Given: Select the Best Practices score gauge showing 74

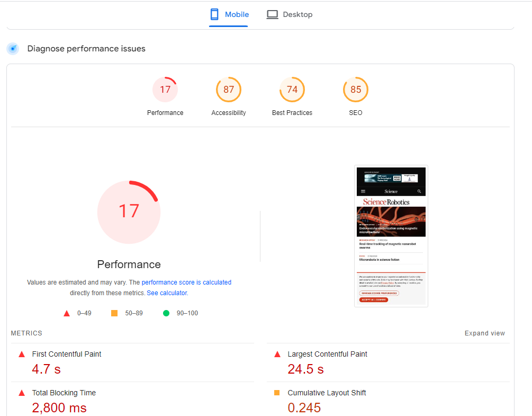Looking at the screenshot, I should tap(292, 89).
